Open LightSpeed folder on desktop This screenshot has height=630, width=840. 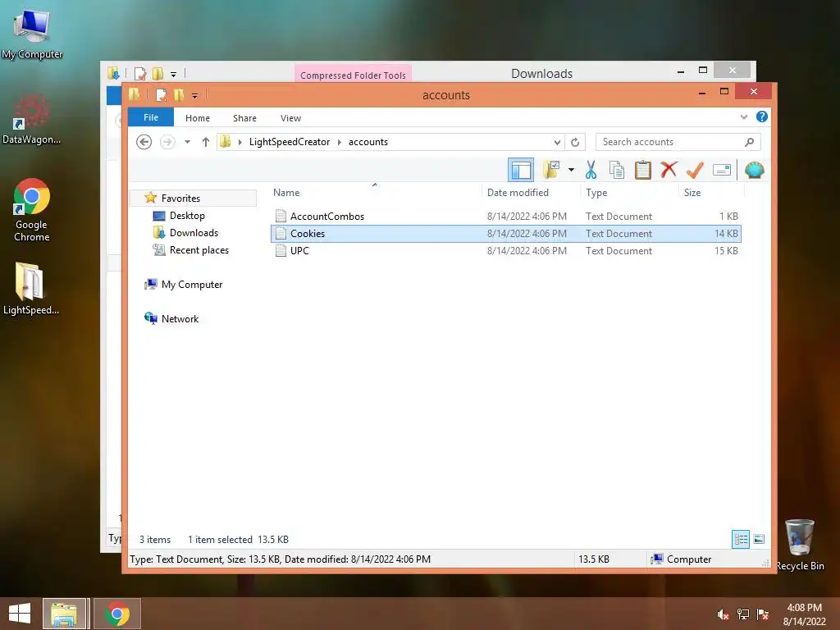pos(30,289)
